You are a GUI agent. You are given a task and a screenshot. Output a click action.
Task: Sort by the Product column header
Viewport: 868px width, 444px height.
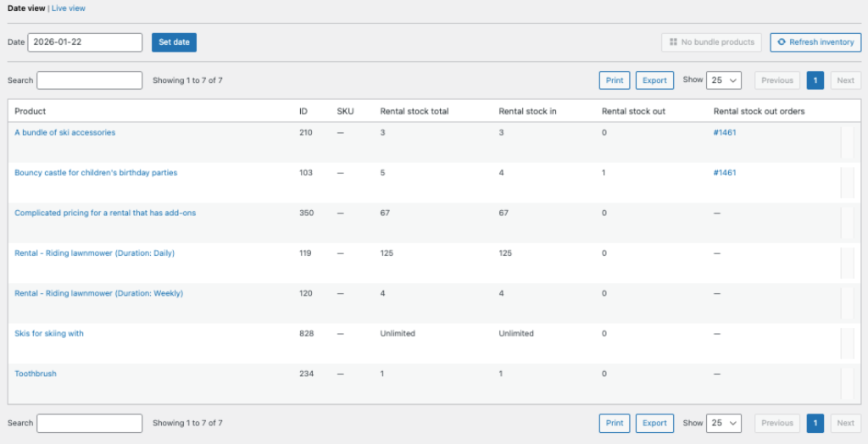[x=30, y=111]
